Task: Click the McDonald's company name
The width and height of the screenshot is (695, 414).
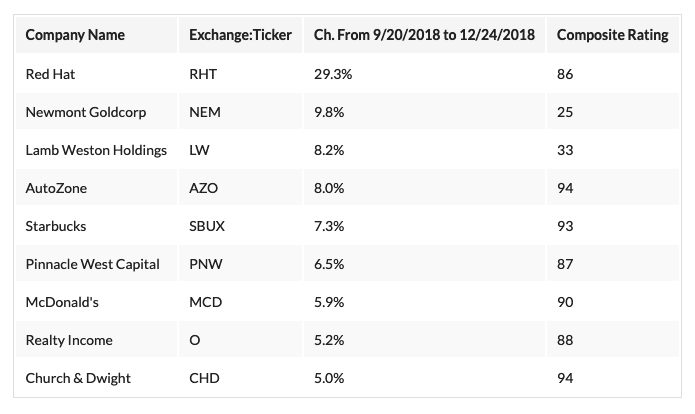Action: [x=63, y=302]
